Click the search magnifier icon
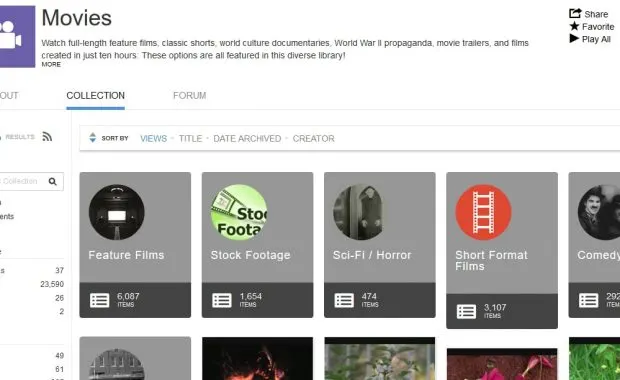The height and width of the screenshot is (380, 620). pyautogui.click(x=52, y=181)
